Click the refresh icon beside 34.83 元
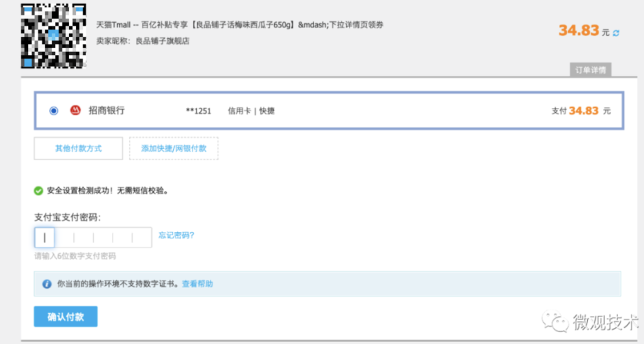 click(616, 33)
